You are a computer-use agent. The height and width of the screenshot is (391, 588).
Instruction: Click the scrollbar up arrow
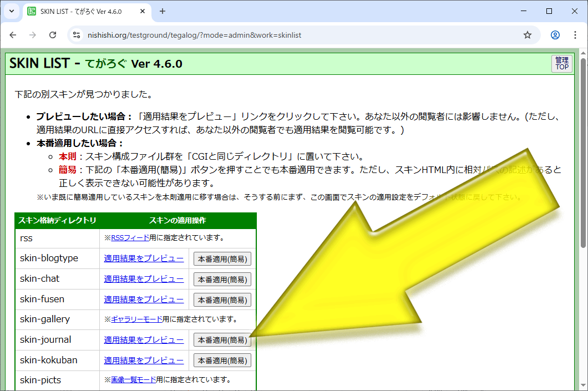583,53
